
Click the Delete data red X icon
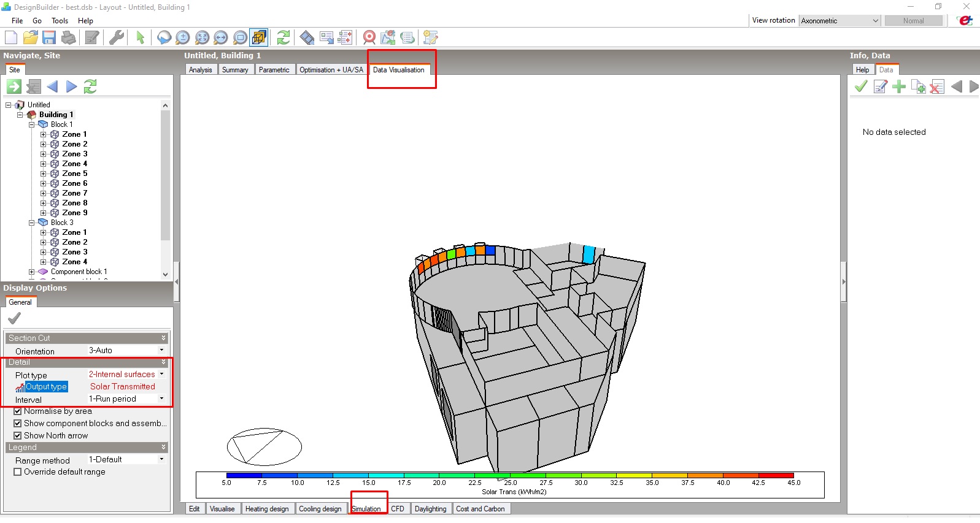pyautogui.click(x=936, y=86)
